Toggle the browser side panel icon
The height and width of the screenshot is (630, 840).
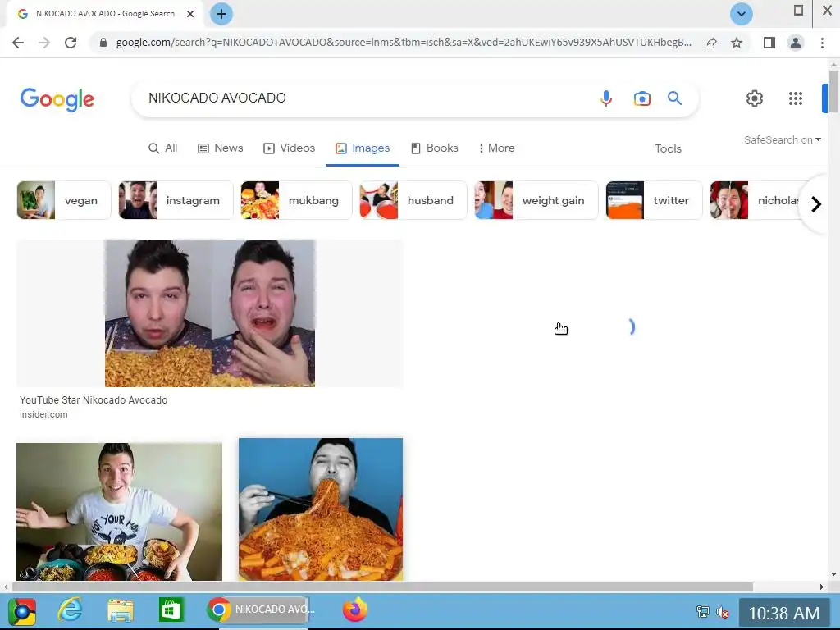(x=769, y=43)
